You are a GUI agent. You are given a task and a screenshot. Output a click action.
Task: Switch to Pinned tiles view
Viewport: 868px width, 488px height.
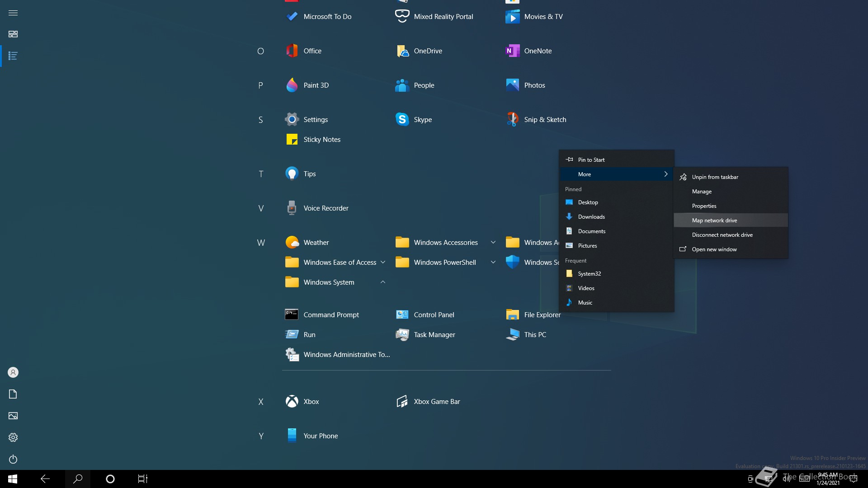[13, 34]
